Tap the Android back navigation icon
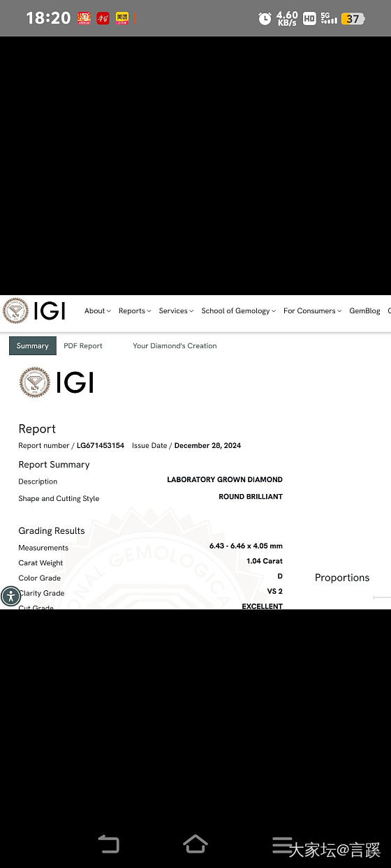 pyautogui.click(x=108, y=844)
